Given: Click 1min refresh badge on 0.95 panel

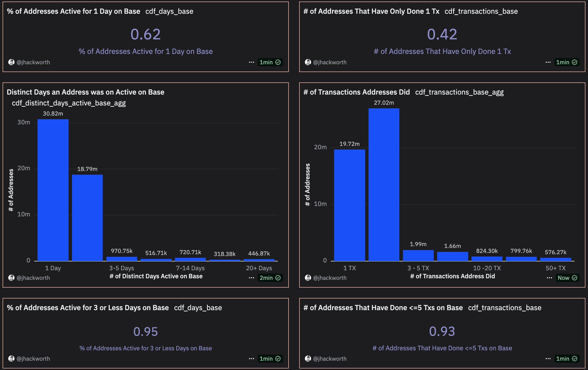Looking at the screenshot, I should click(x=270, y=359).
